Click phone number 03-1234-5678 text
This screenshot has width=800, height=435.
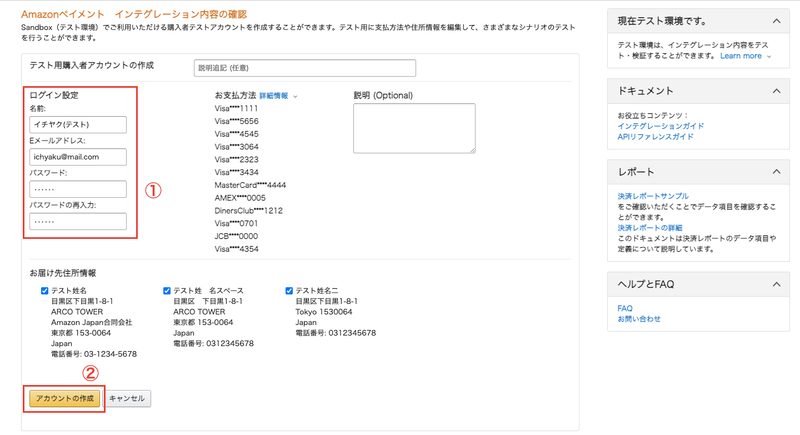point(110,354)
